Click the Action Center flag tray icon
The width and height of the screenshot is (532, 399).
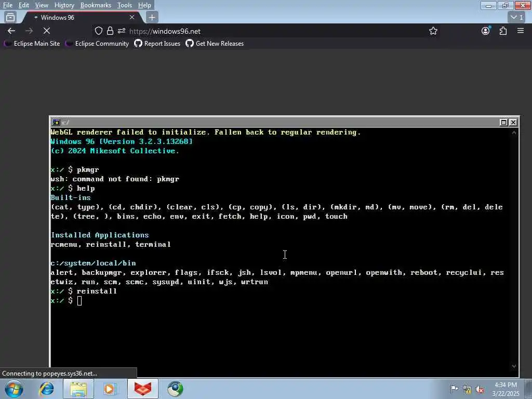tap(454, 389)
